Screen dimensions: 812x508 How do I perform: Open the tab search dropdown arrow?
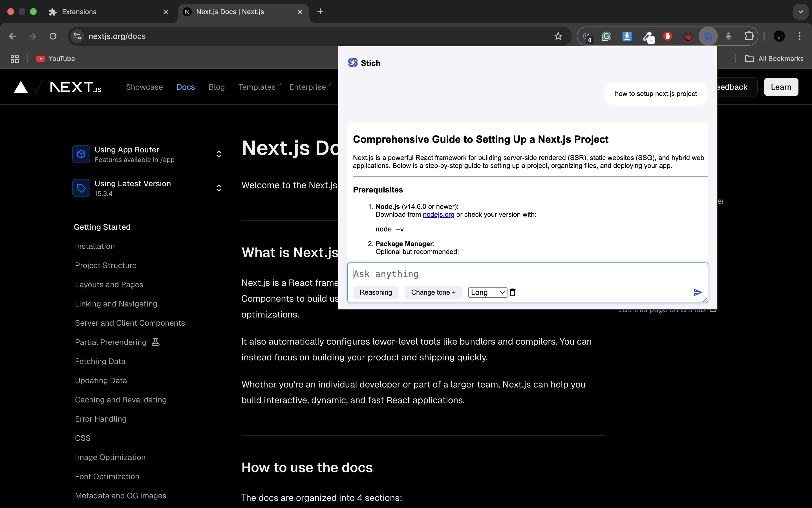pyautogui.click(x=801, y=11)
